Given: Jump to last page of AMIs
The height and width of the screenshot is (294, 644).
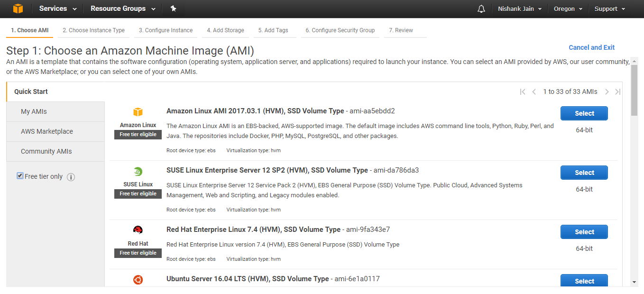Looking at the screenshot, I should pyautogui.click(x=617, y=92).
